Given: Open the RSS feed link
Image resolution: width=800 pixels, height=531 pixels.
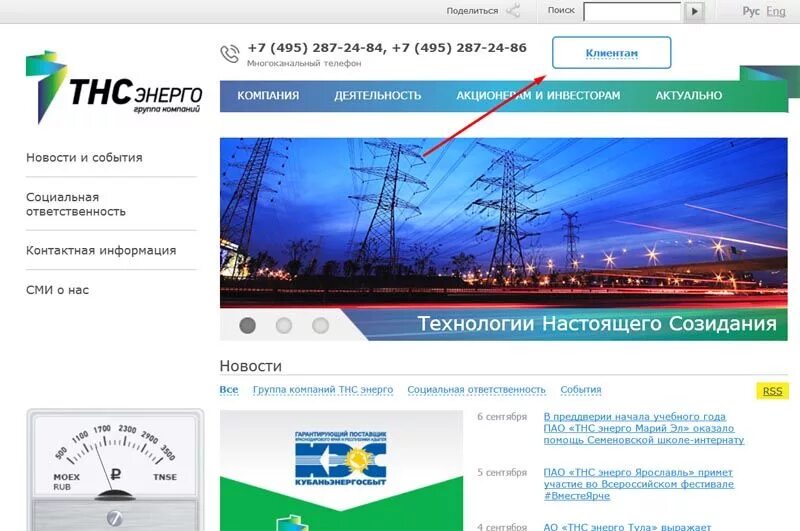Looking at the screenshot, I should point(772,391).
